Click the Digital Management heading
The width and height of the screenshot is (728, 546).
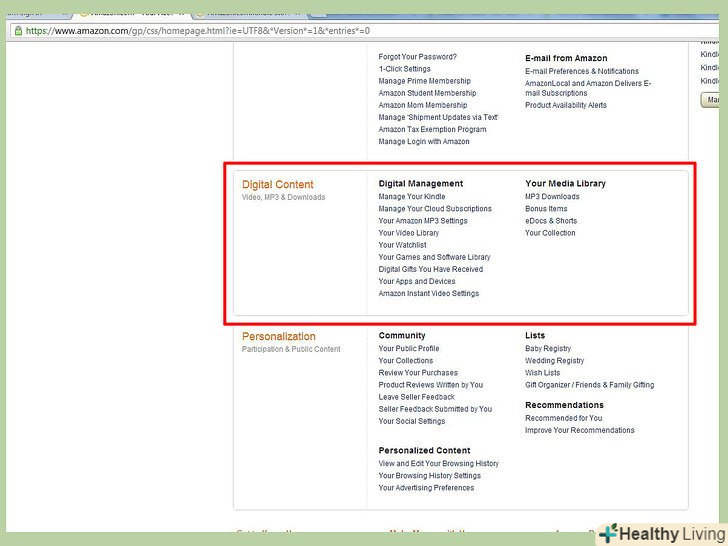click(421, 183)
